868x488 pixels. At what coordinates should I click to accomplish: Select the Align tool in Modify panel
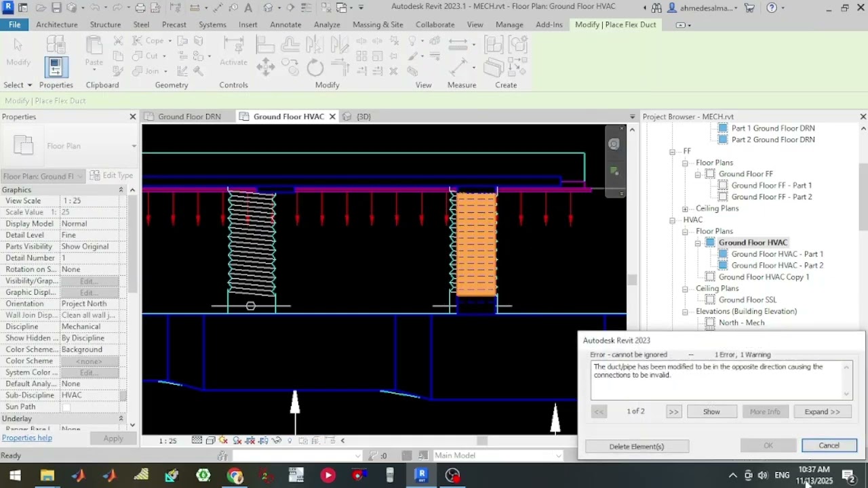click(x=264, y=45)
